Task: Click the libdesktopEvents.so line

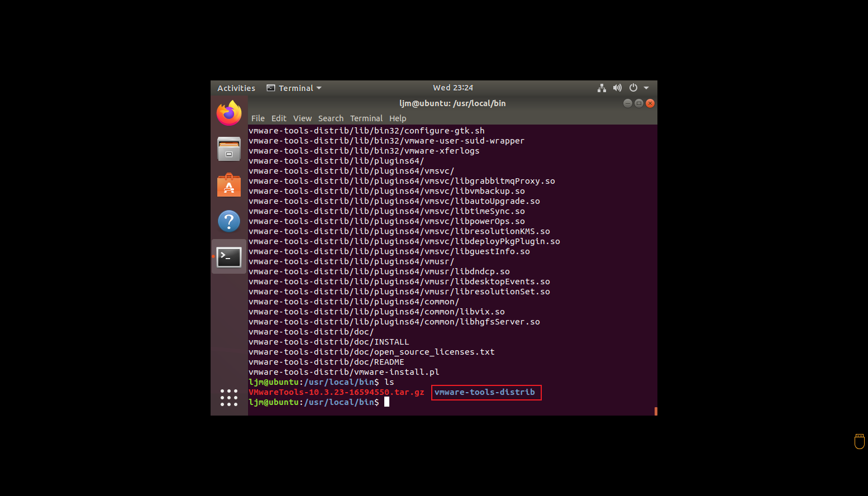Action: point(399,282)
